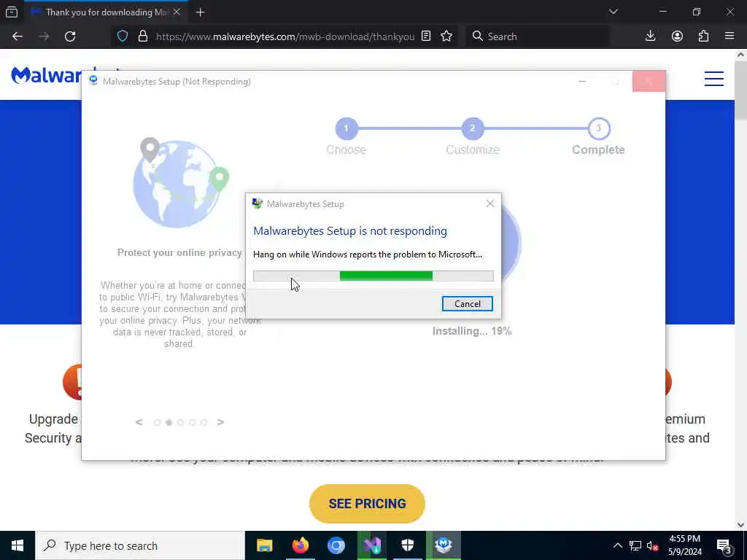747x560 pixels.
Task: Select the second carousel dot
Action: coord(169,422)
